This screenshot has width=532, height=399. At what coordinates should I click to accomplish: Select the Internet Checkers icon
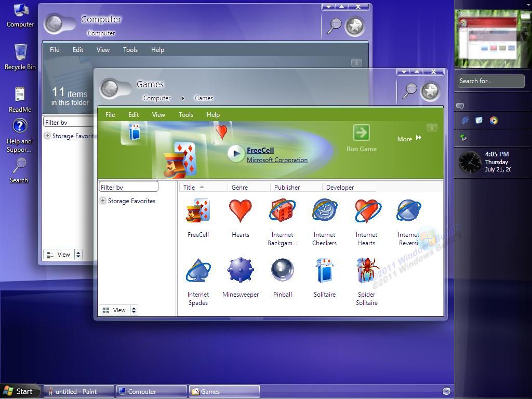coord(324,211)
